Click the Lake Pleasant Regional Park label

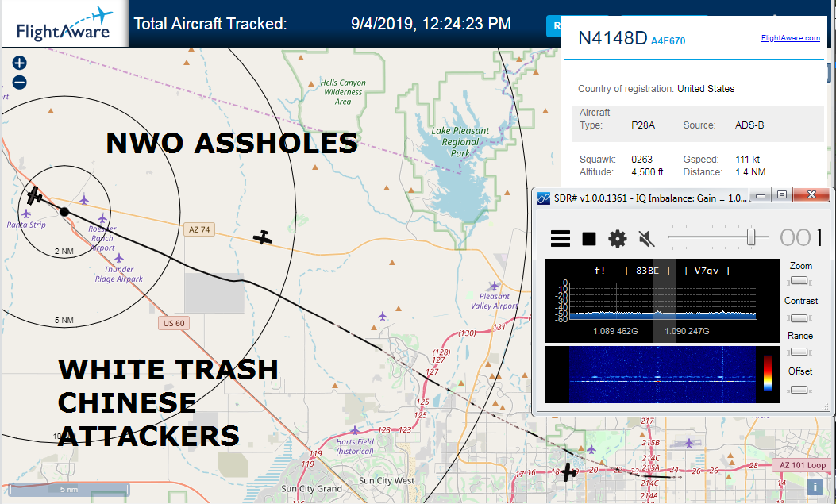[x=460, y=142]
